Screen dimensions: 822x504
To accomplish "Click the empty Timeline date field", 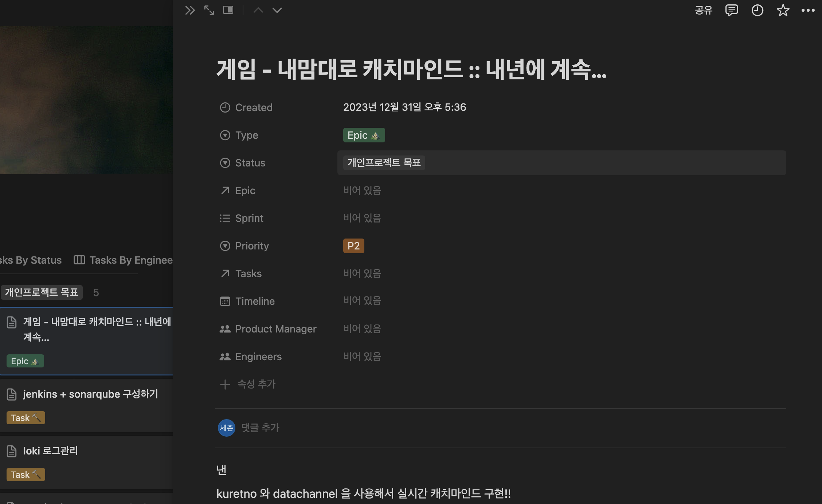I will 362,301.
